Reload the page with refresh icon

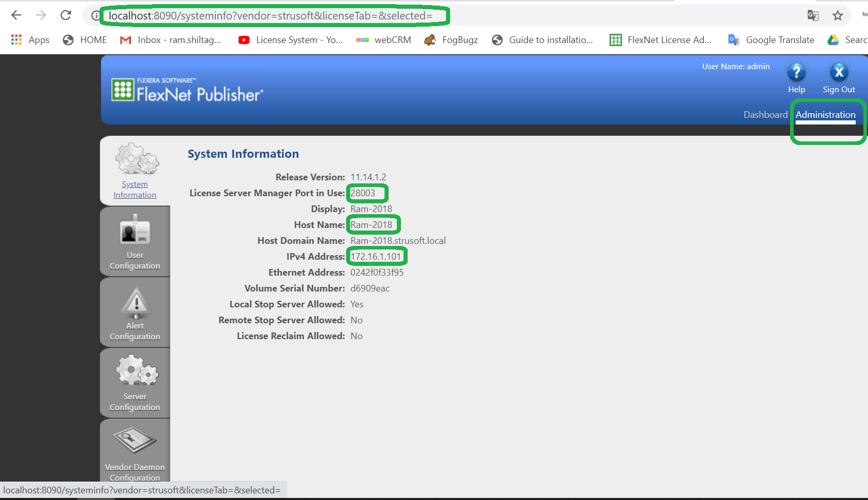pyautogui.click(x=66, y=15)
